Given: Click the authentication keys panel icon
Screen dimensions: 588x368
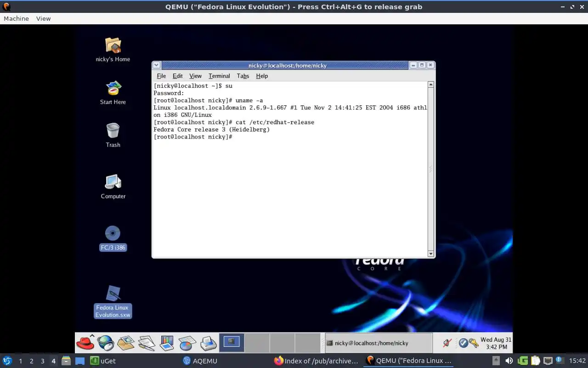Looking at the screenshot, I should click(x=474, y=343).
